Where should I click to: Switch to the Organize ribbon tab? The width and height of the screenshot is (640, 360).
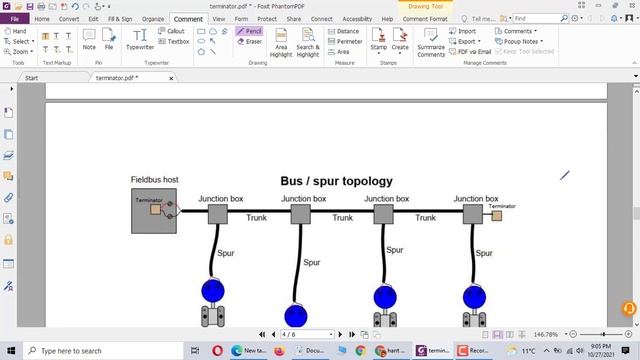153,19
